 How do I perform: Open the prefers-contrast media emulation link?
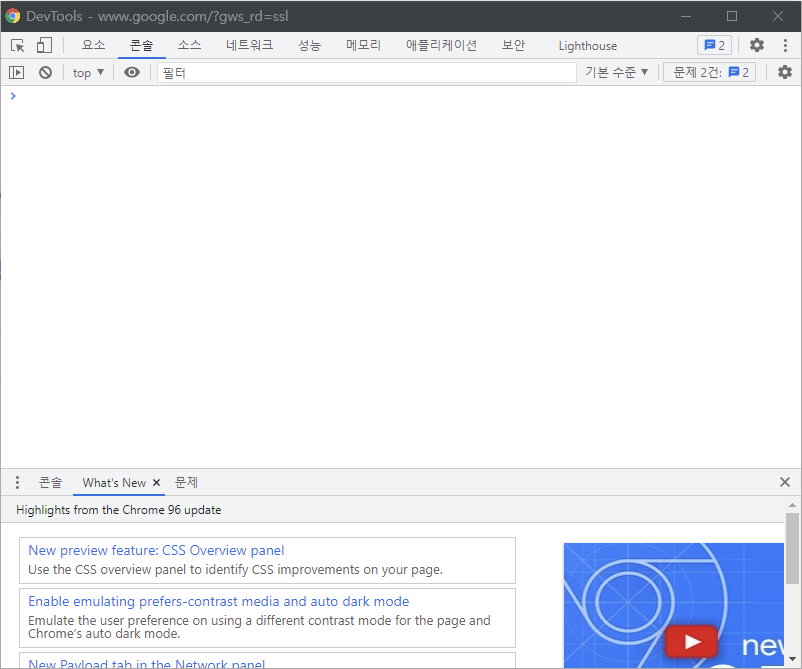pos(218,601)
